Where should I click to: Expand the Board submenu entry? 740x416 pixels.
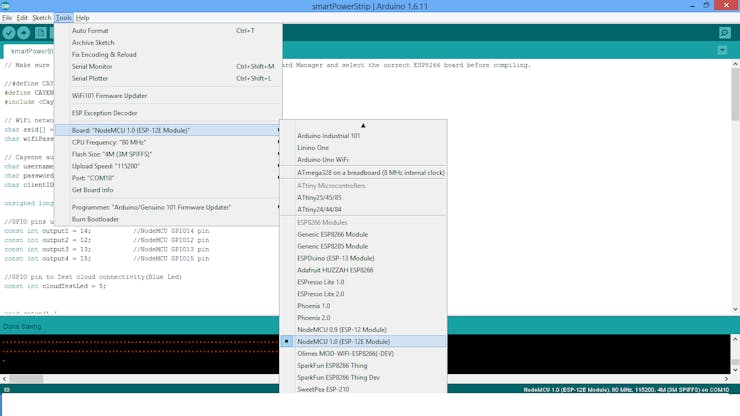(168, 130)
